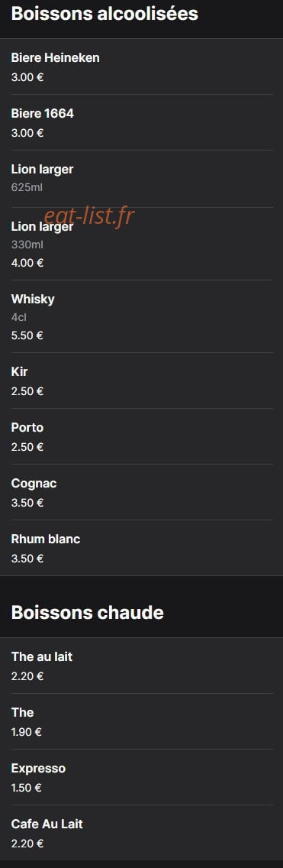Screen dimensions: 283x868
Task: Select the Cafe Au Lait item
Action: point(142,833)
